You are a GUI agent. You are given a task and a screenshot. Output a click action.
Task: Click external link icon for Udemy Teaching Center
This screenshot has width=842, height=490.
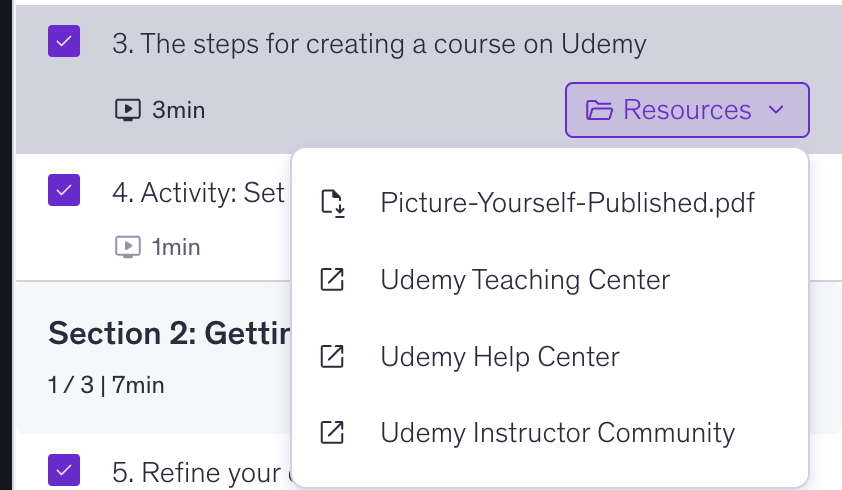coord(332,280)
